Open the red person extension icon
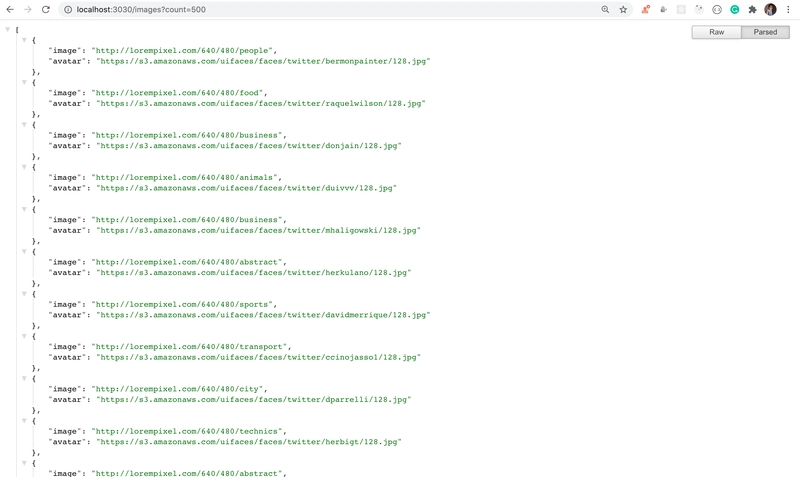This screenshot has height=477, width=800. click(x=645, y=9)
